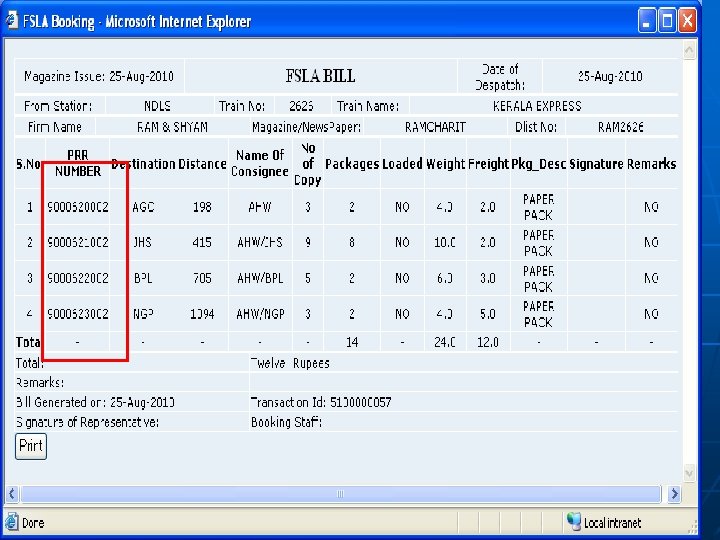Click the Local intranet zone icon
720x540 pixels.
pyautogui.click(x=574, y=522)
